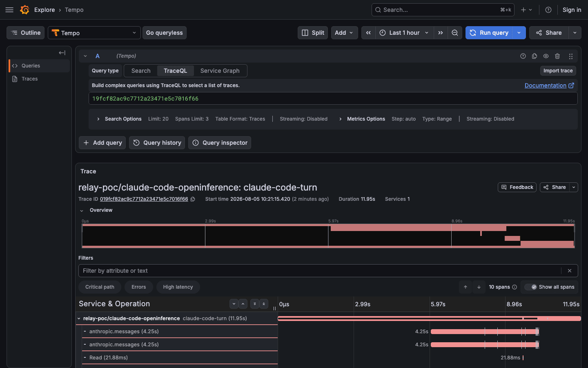Viewport: 588px width, 368px height.
Task: Delete query A with trash icon
Action: [557, 56]
